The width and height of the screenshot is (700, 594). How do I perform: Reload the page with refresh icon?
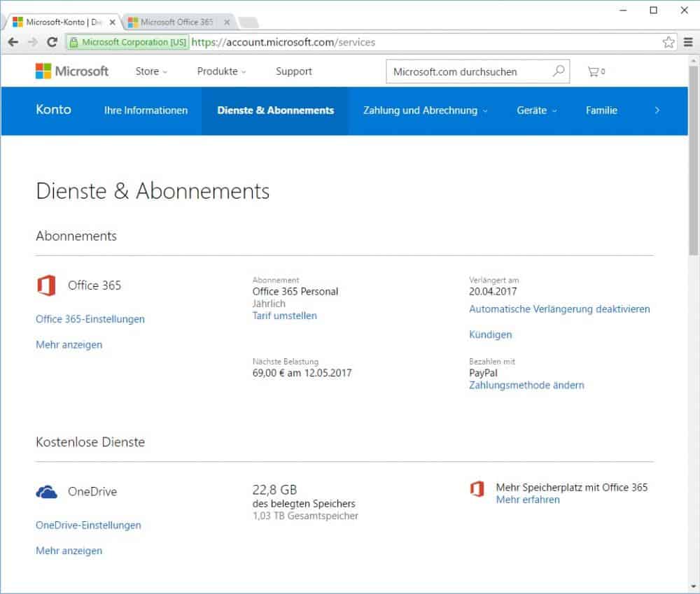click(x=52, y=42)
